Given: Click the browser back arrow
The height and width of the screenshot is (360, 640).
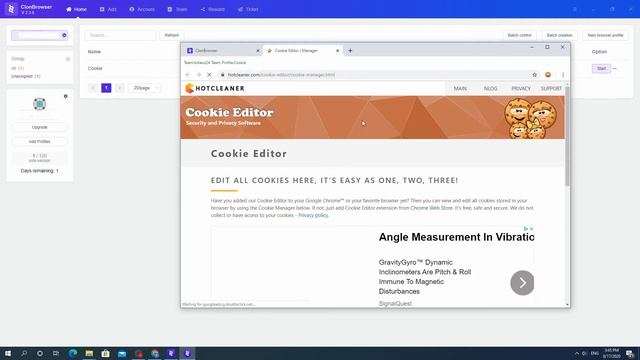Looking at the screenshot, I should click(188, 75).
